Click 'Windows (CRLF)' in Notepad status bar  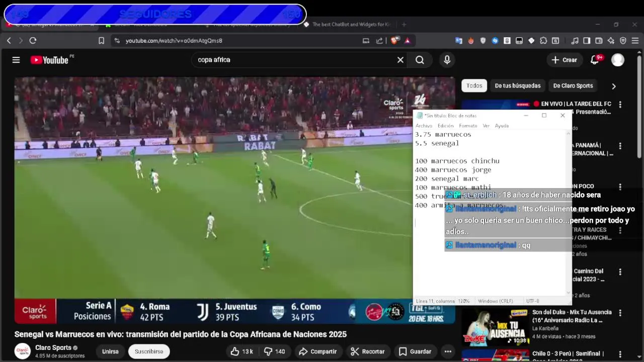pyautogui.click(x=495, y=301)
